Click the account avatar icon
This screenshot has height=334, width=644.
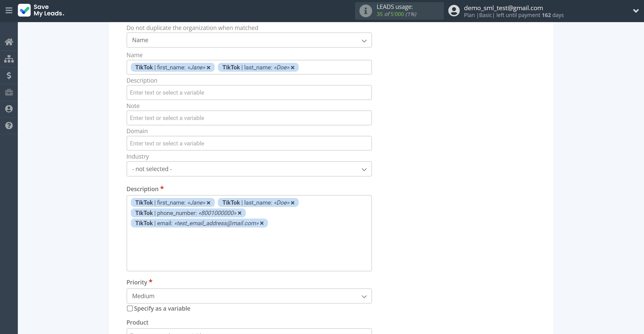[454, 11]
